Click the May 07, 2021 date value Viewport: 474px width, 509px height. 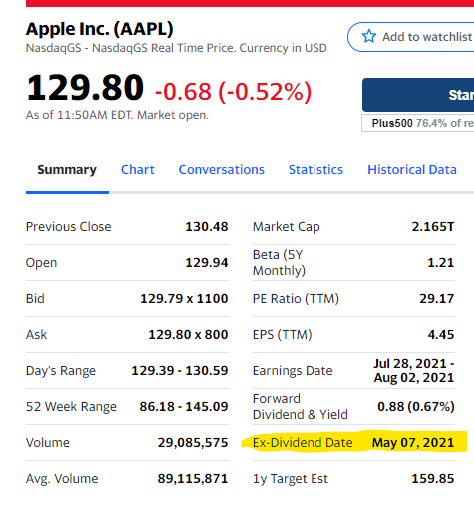tap(413, 443)
